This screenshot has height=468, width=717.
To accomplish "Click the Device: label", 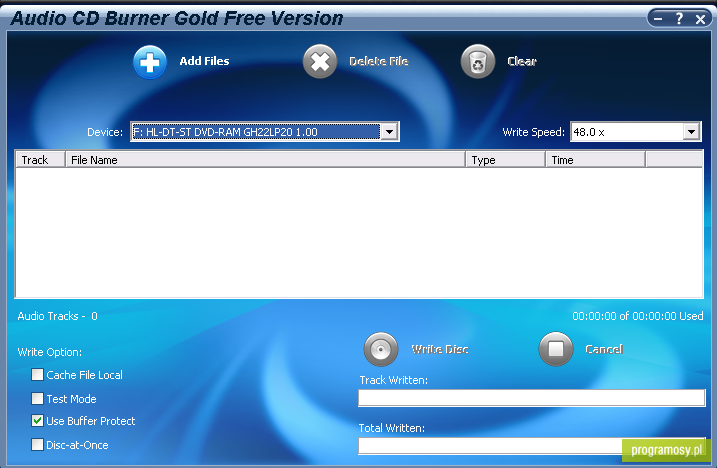I will 105,132.
